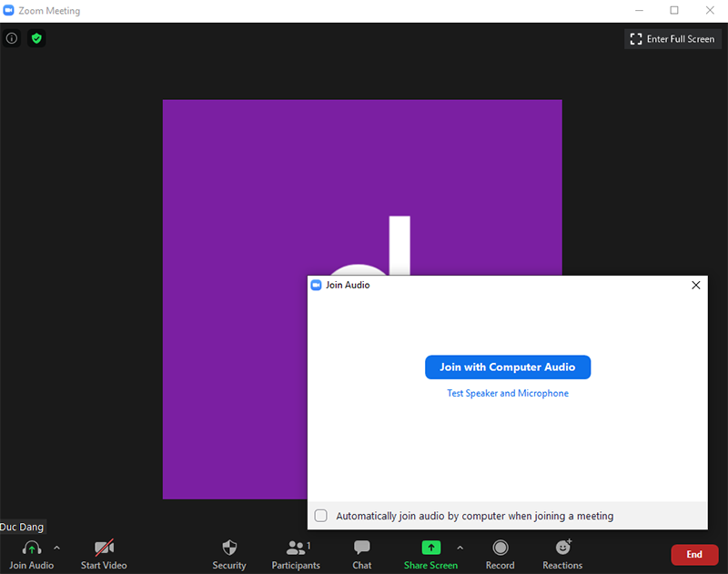Image resolution: width=728 pixels, height=574 pixels.
Task: Enable automatically join audio by computer checkbox
Action: tap(321, 516)
